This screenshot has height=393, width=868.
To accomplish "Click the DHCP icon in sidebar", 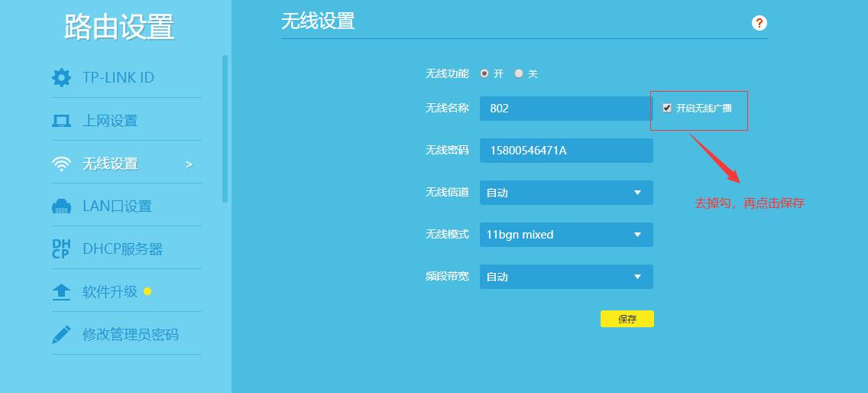I will coord(61,249).
